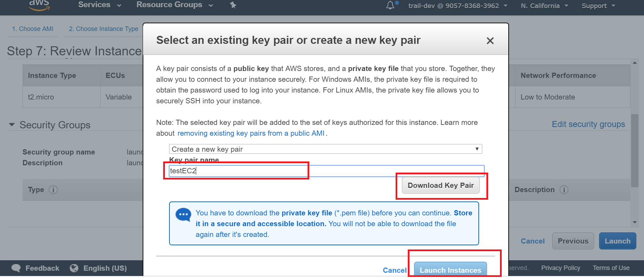Click the globe language icon
The image size is (644, 278).
74,268
